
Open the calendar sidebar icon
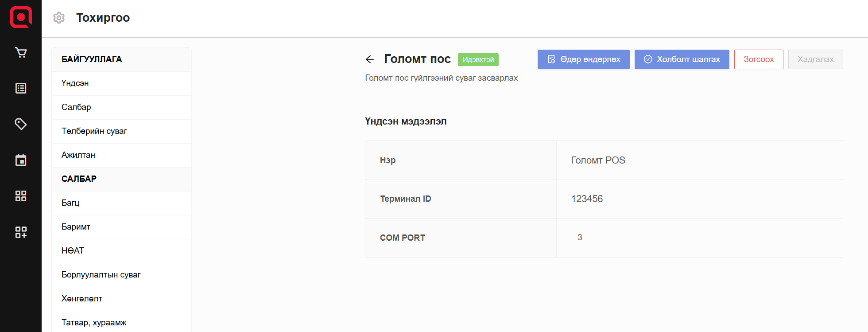click(21, 160)
